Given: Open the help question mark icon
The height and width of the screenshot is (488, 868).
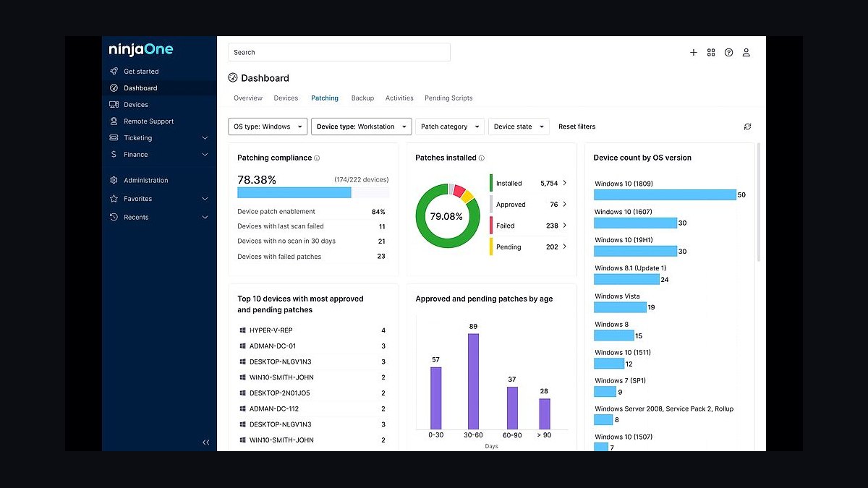Looking at the screenshot, I should point(728,53).
